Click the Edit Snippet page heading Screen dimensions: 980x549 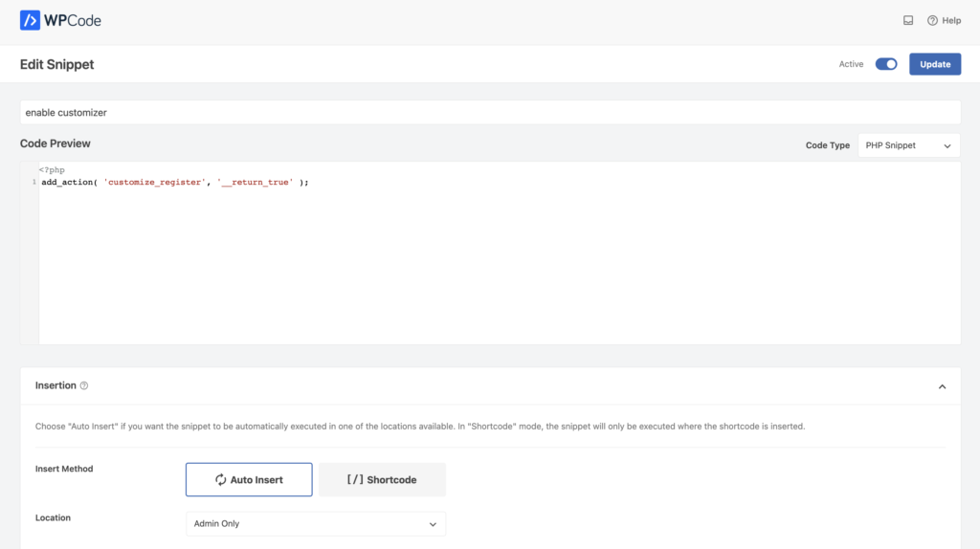pos(56,64)
